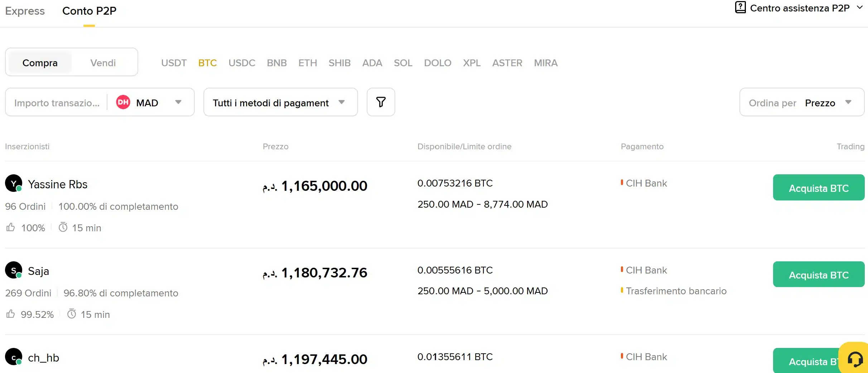Open the customer support headset icon
The width and height of the screenshot is (868, 373).
pyautogui.click(x=855, y=359)
